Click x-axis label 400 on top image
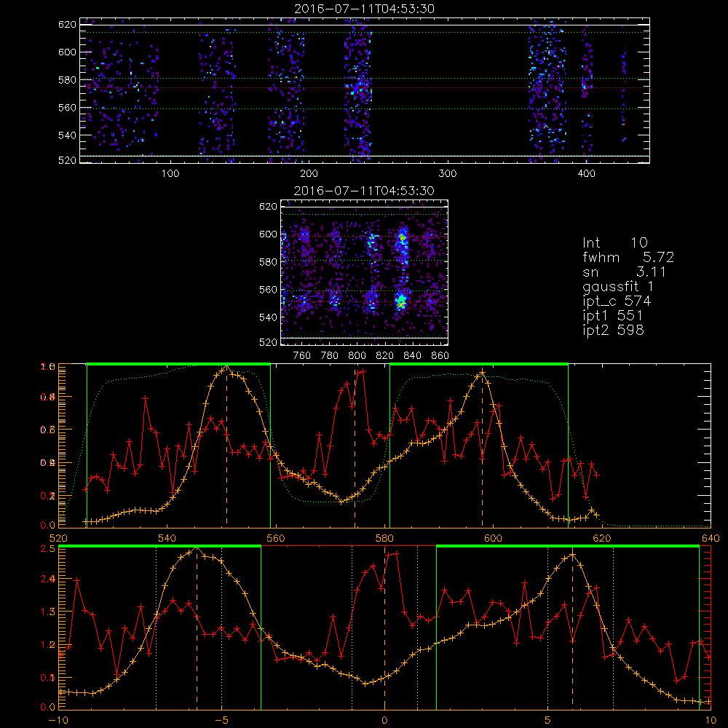 click(x=586, y=174)
